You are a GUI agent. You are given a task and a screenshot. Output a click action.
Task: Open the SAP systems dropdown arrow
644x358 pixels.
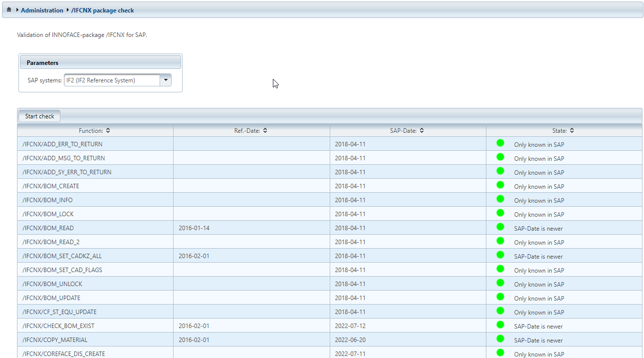tap(166, 80)
